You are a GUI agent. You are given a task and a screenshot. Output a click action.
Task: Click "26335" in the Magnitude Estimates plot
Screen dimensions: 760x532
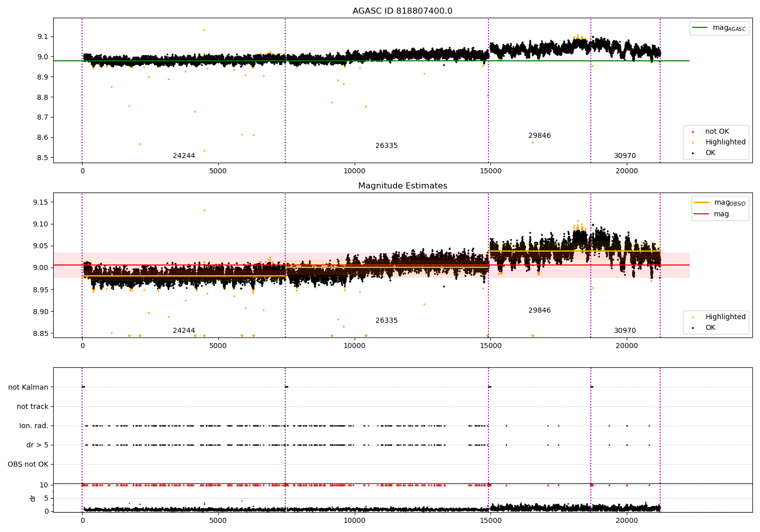[387, 321]
